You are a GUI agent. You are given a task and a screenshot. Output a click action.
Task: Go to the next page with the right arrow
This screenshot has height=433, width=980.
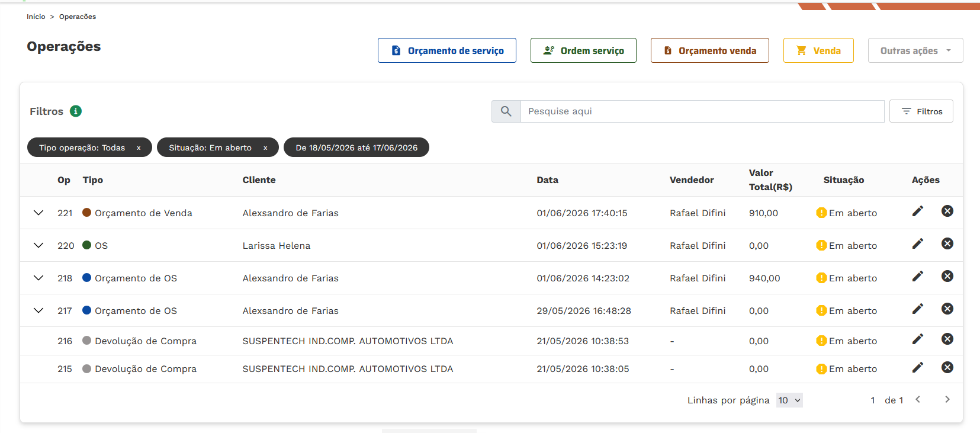click(x=947, y=399)
